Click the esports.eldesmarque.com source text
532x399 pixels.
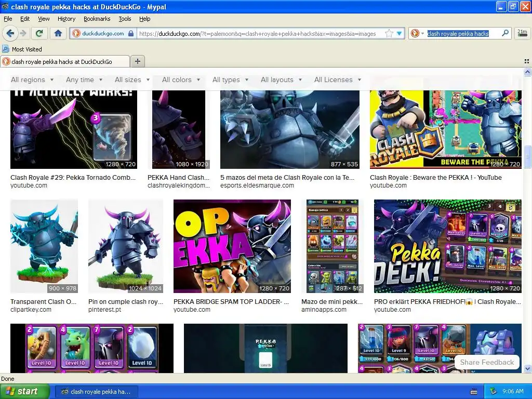(257, 185)
